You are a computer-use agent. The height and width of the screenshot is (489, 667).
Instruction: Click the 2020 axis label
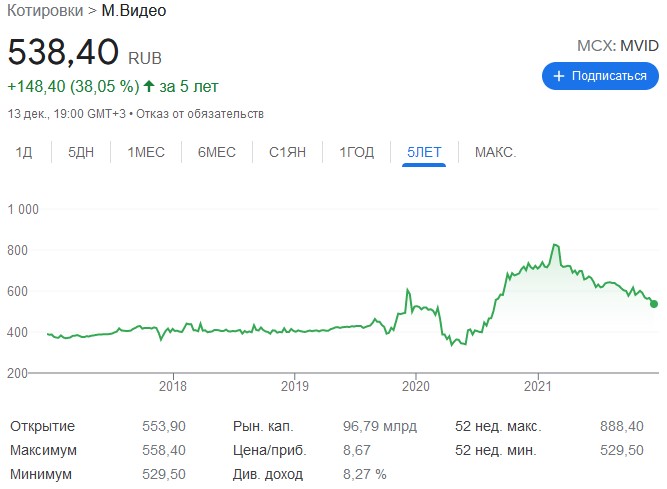(416, 386)
